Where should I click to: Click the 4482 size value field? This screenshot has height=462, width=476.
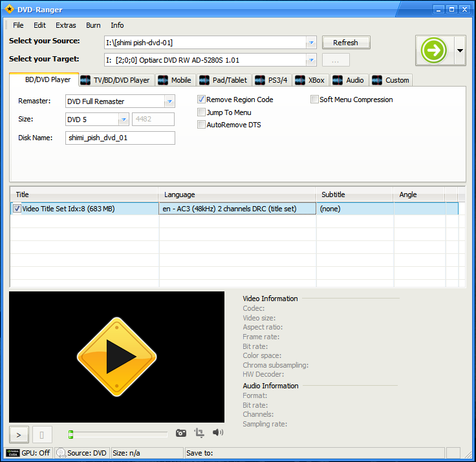click(153, 120)
